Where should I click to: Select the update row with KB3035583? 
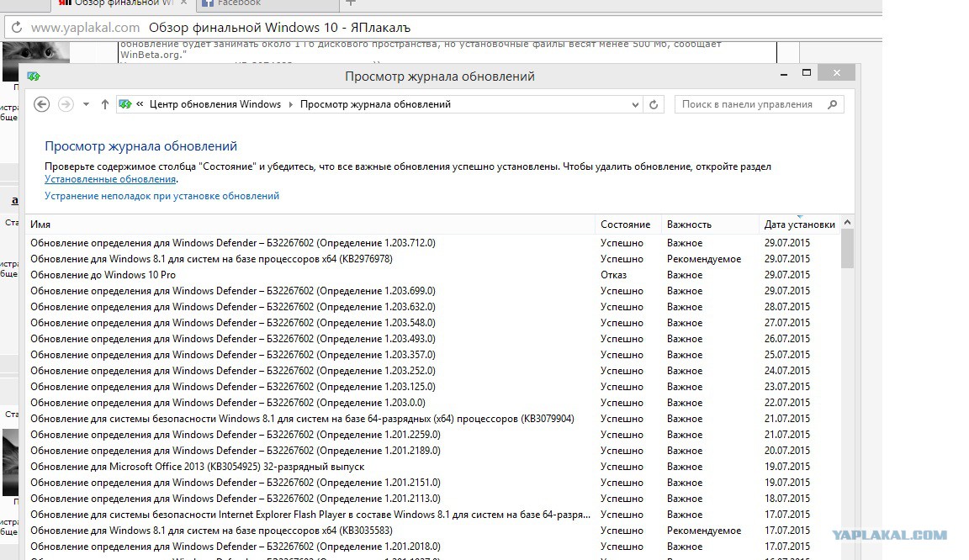(x=432, y=531)
